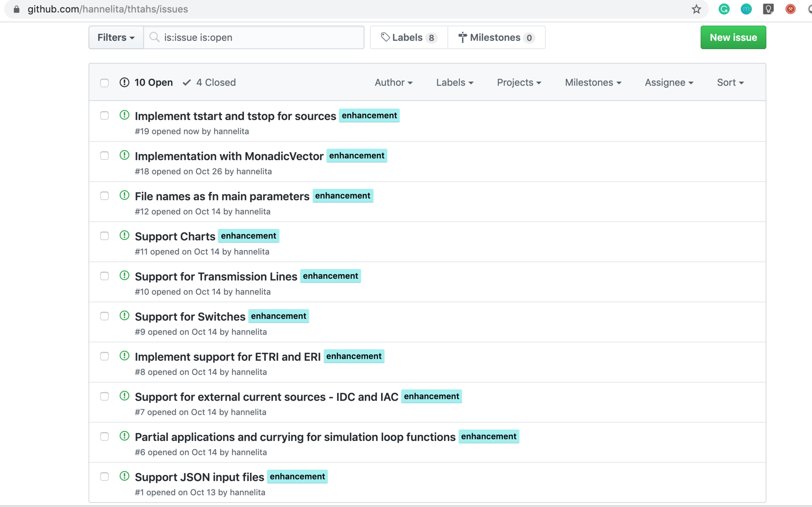
Task: Click the dark lightbulb extension icon
Action: [x=768, y=9]
